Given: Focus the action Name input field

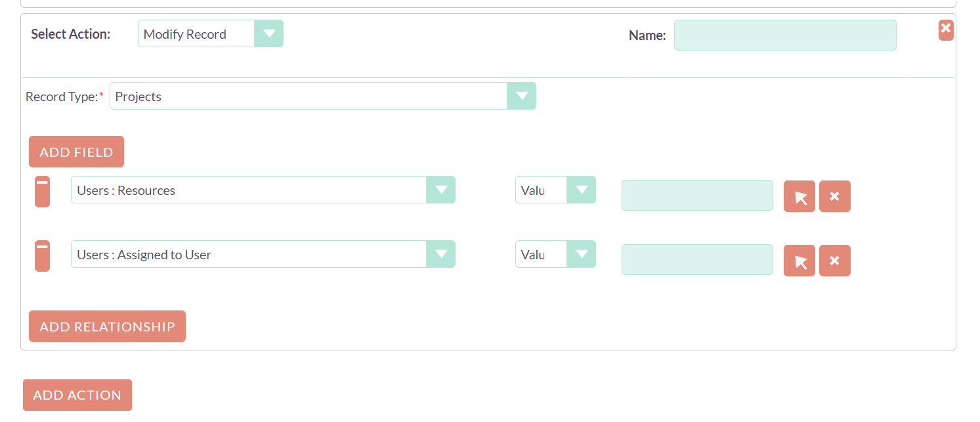Looking at the screenshot, I should tap(785, 35).
